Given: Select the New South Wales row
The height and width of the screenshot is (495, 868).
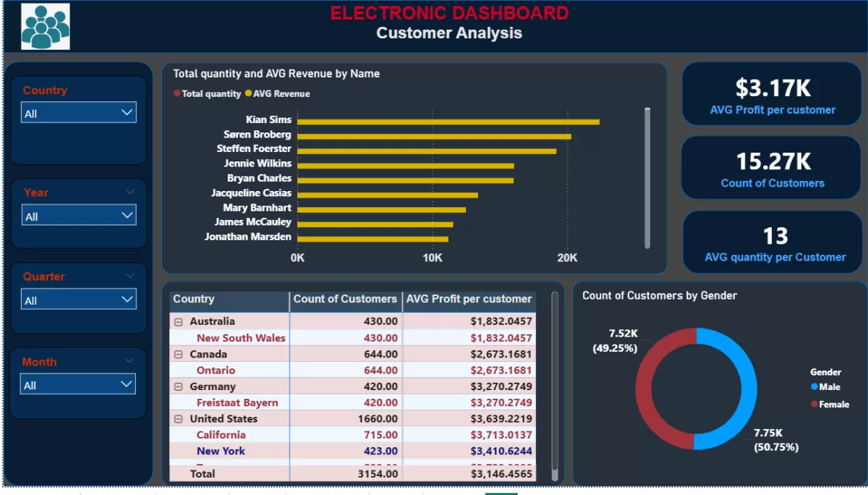Looking at the screenshot, I should tap(353, 338).
